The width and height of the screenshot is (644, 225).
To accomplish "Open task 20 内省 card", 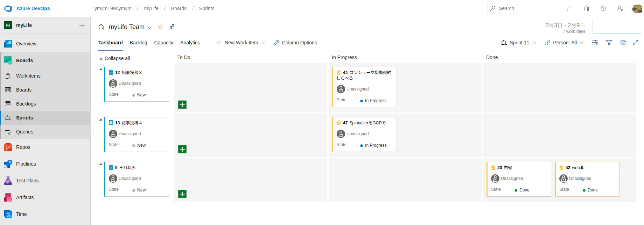I will point(519,179).
